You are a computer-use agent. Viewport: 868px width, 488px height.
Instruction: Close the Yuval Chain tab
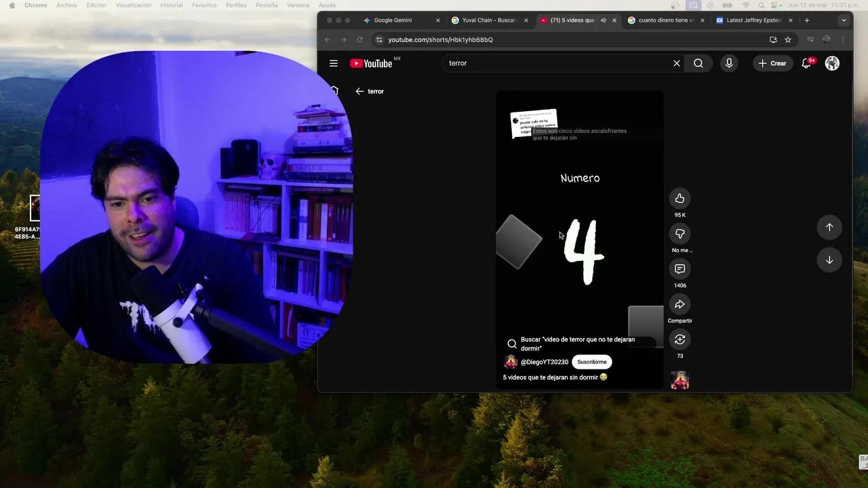526,20
